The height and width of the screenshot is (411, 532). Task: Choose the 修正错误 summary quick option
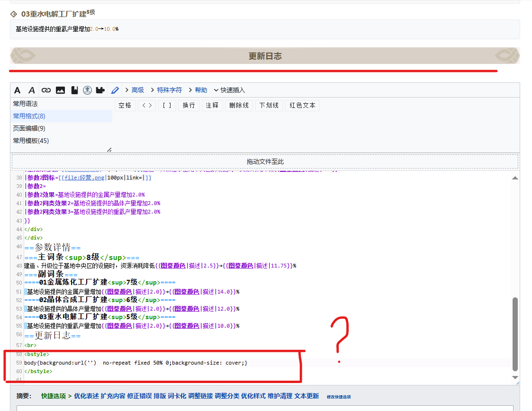(139, 396)
